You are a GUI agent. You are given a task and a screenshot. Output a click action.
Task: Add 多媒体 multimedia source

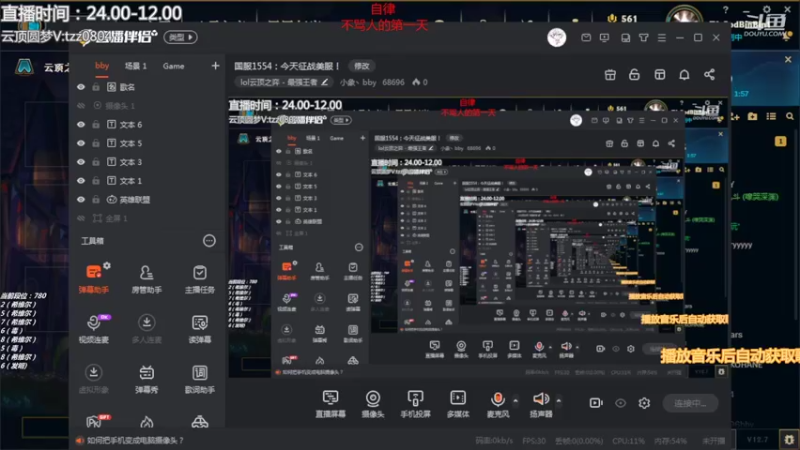(458, 404)
